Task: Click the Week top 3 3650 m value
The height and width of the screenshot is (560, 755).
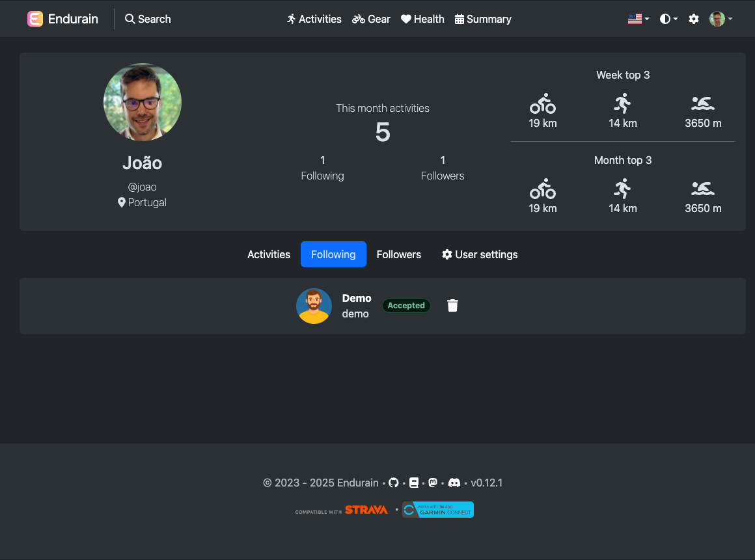Action: tap(703, 123)
